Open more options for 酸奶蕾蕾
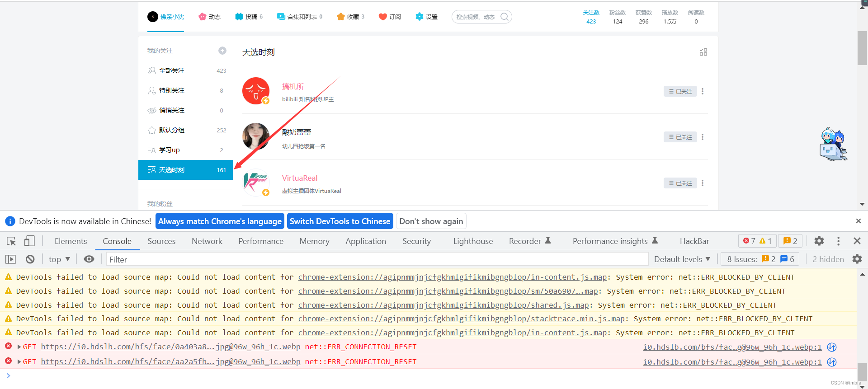 703,137
